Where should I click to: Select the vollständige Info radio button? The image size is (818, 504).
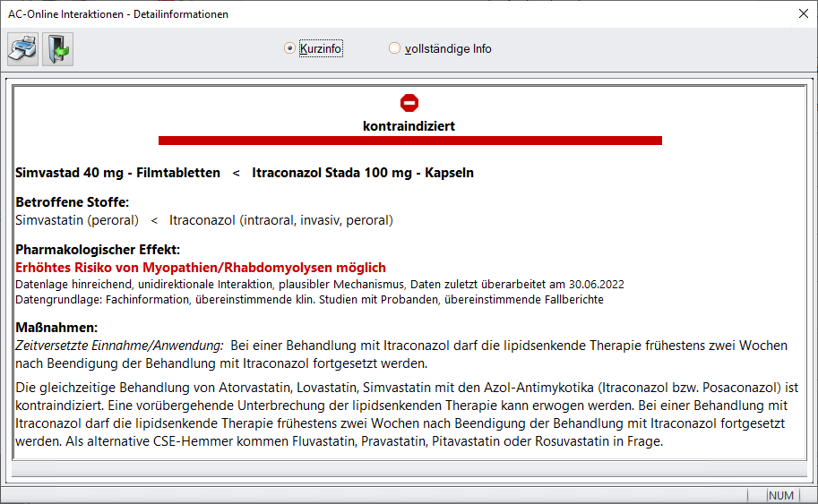pyautogui.click(x=395, y=48)
